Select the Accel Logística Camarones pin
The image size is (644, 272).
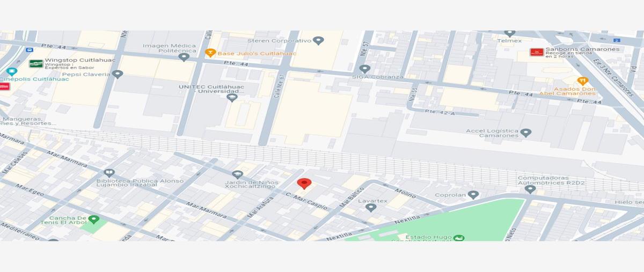click(x=526, y=133)
